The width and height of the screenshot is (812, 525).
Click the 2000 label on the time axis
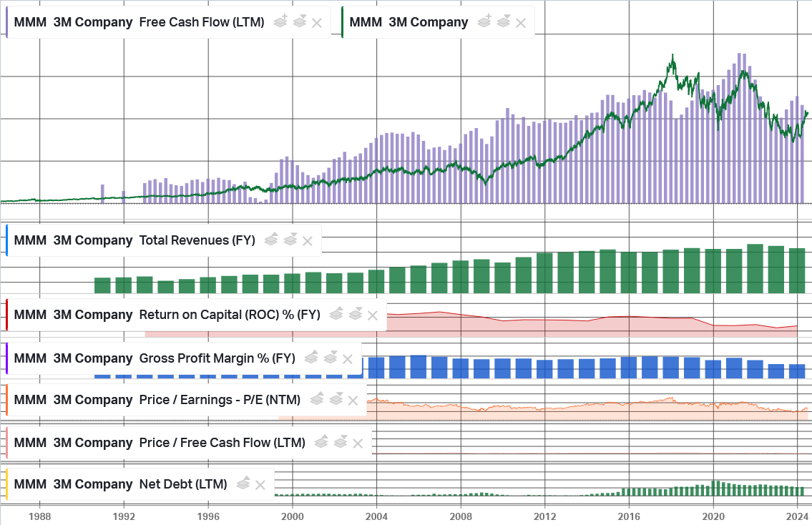(293, 516)
